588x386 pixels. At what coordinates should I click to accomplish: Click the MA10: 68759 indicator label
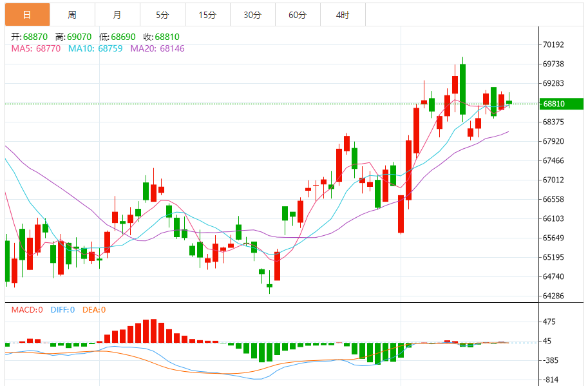click(x=95, y=48)
